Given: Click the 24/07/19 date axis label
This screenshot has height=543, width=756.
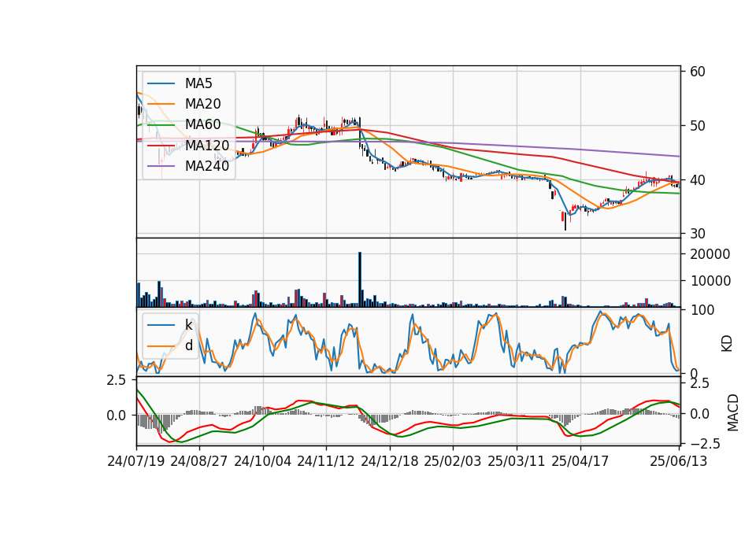Looking at the screenshot, I should [x=136, y=461].
